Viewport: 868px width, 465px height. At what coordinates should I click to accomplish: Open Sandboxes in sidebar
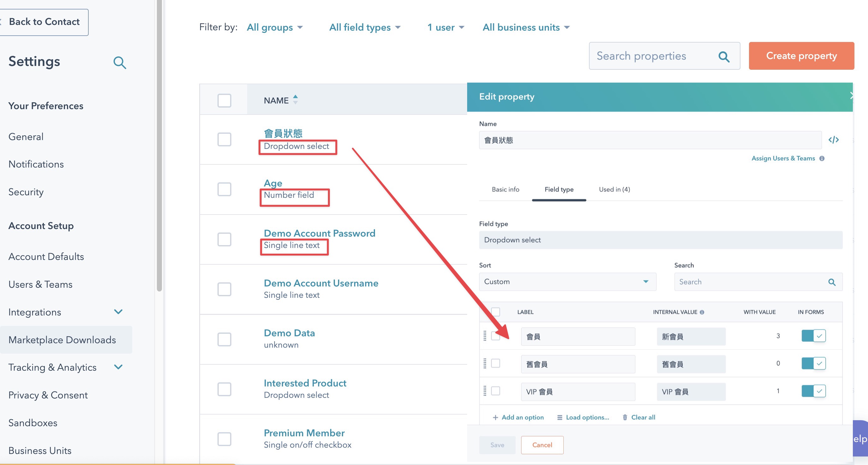coord(33,423)
